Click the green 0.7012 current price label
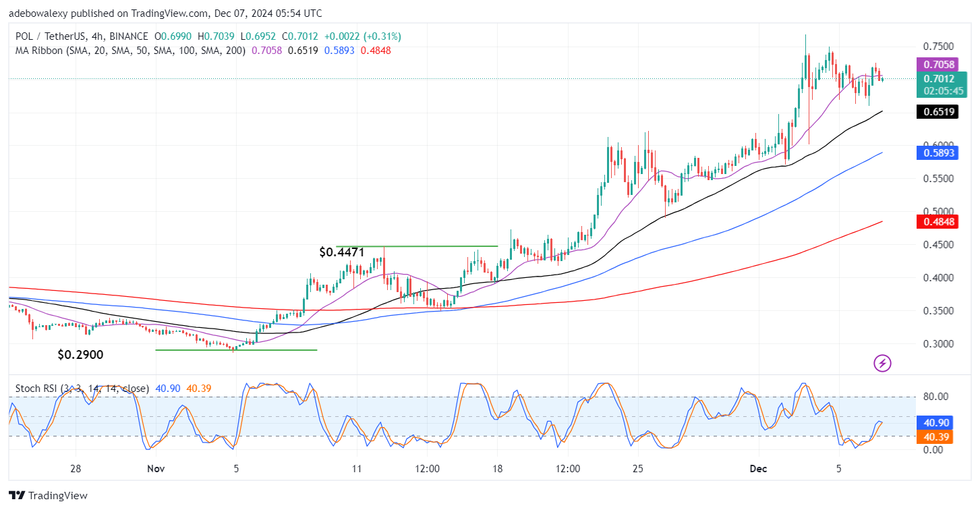Screen dimensions: 980x510 pos(942,78)
